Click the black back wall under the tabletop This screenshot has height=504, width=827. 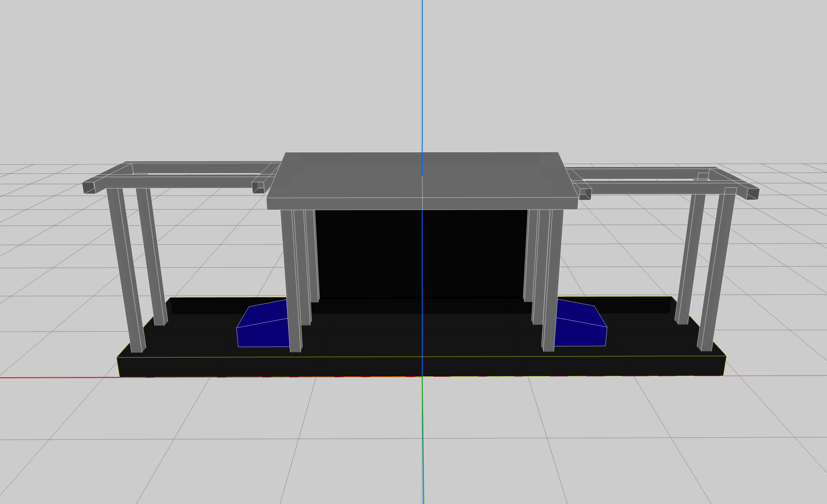[421, 254]
